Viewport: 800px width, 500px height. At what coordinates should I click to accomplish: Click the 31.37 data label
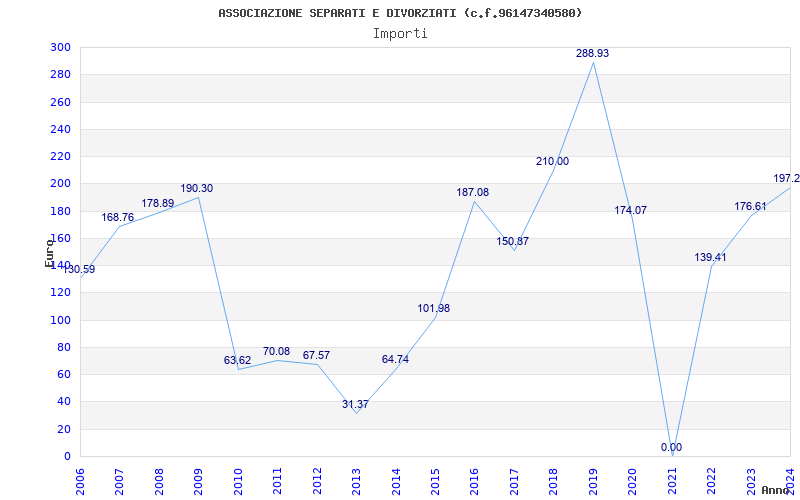point(355,404)
